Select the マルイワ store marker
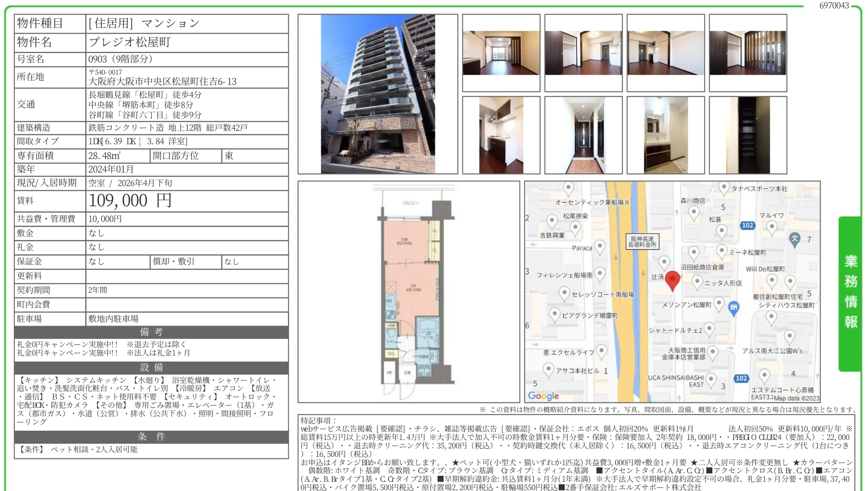Screen dimensions: 868x491 pyautogui.click(x=773, y=227)
